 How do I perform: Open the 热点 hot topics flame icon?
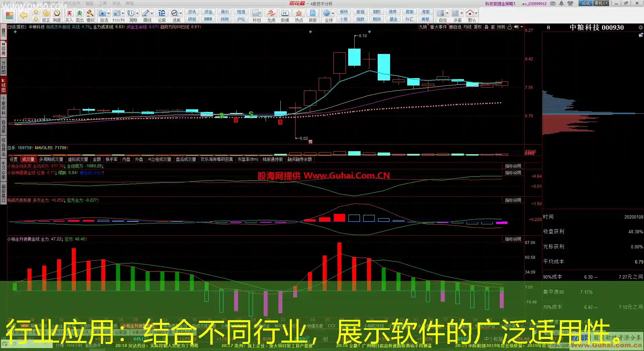click(299, 13)
